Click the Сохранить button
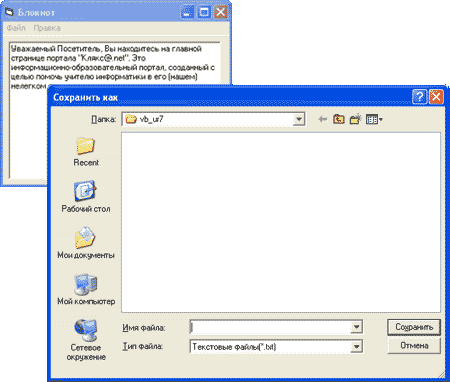450x382 pixels. (414, 327)
